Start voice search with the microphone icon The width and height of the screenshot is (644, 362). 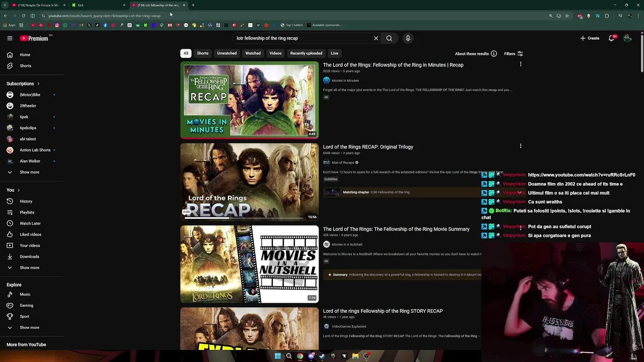point(408,38)
